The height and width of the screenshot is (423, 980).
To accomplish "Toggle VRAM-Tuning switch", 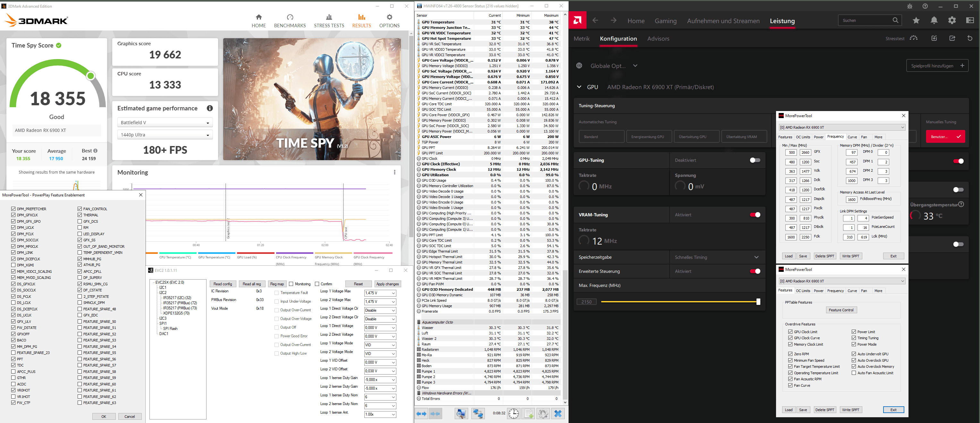I will [755, 215].
